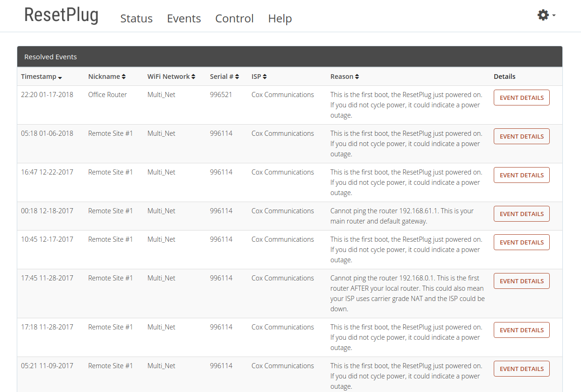Show details for 12-18-2017 ping failure
The width and height of the screenshot is (581, 392).
coord(521,214)
